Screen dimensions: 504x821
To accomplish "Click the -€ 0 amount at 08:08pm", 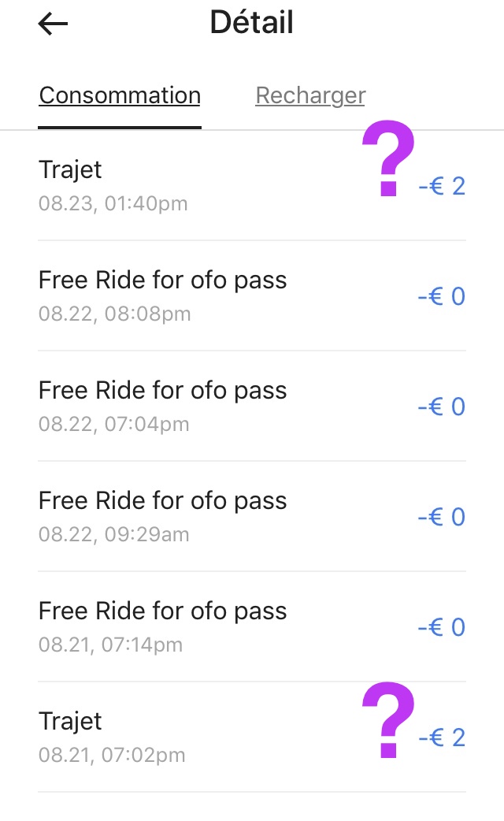I will click(x=442, y=296).
